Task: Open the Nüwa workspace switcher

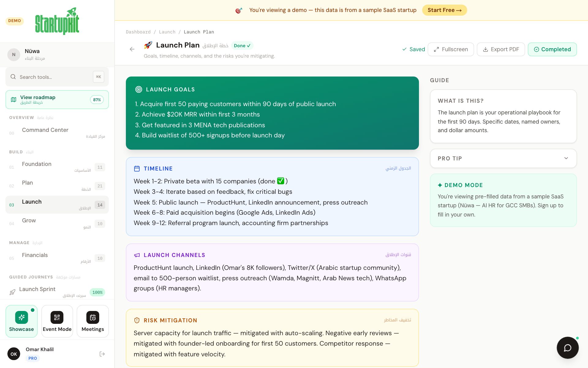Action: (x=57, y=55)
